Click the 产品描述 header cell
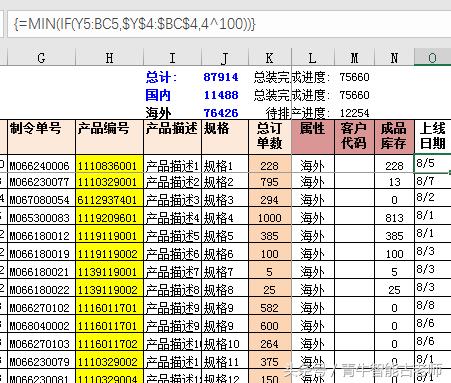The width and height of the screenshot is (451, 383). tap(172, 137)
